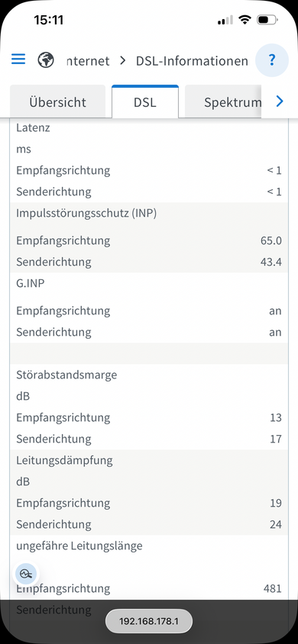
Task: Open the hamburger navigation menu
Action: [18, 60]
